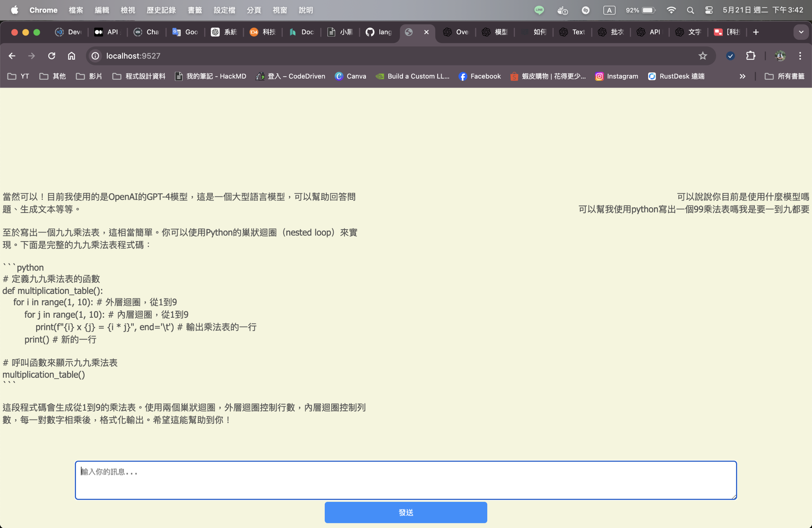Image resolution: width=812 pixels, height=528 pixels.
Task: Click the blue checkmark extension icon
Action: click(x=730, y=56)
